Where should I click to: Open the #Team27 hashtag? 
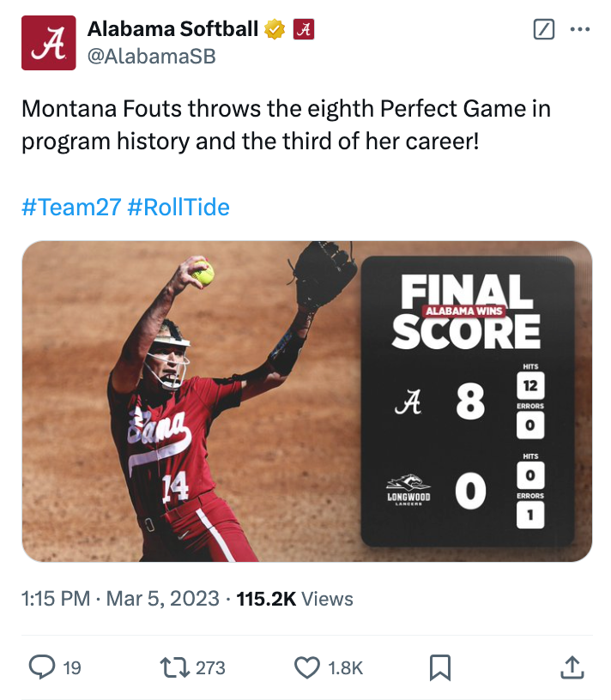(71, 207)
